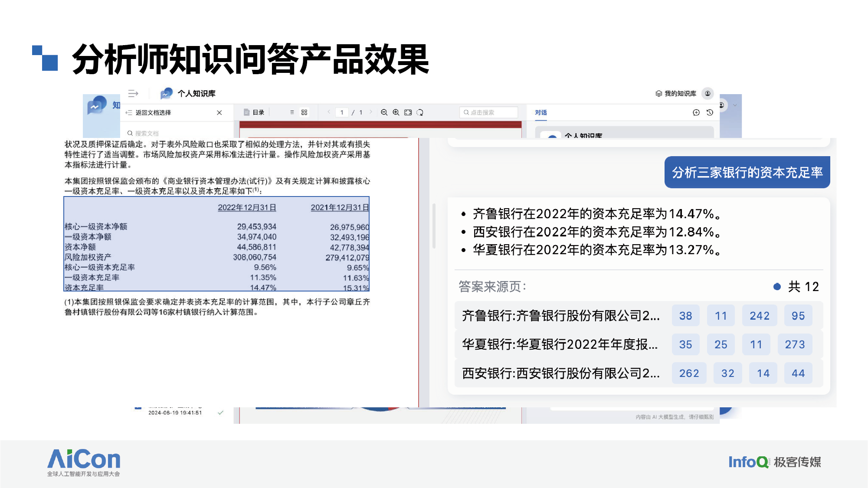
Task: Click the 共 12 source count indicator
Action: 796,287
